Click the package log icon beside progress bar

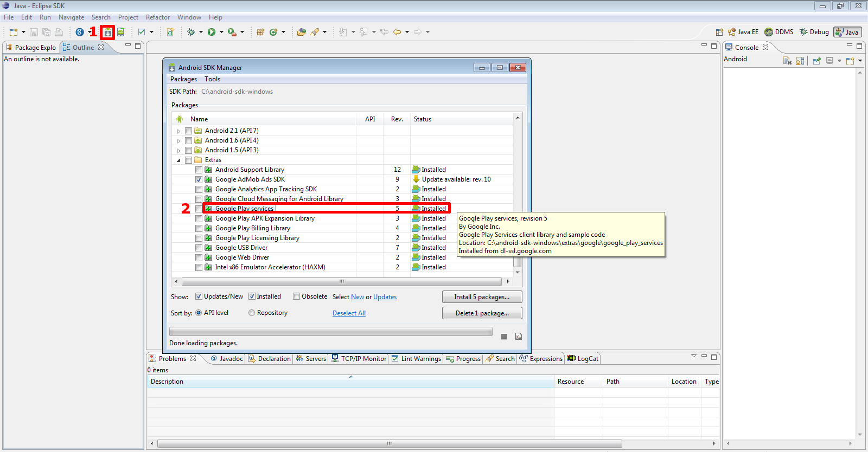pyautogui.click(x=519, y=337)
